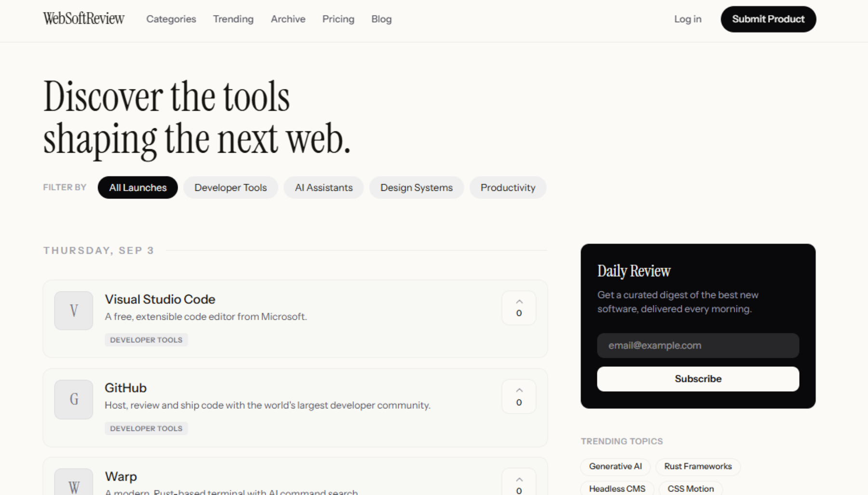This screenshot has width=868, height=495.
Task: Go to the Trending page
Action: 233,19
